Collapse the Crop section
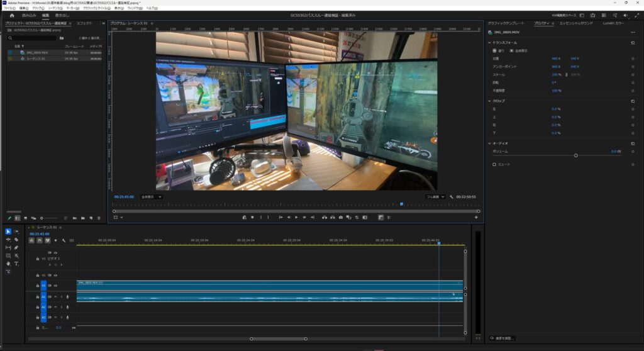Image resolution: width=644 pixels, height=351 pixels. pos(489,101)
